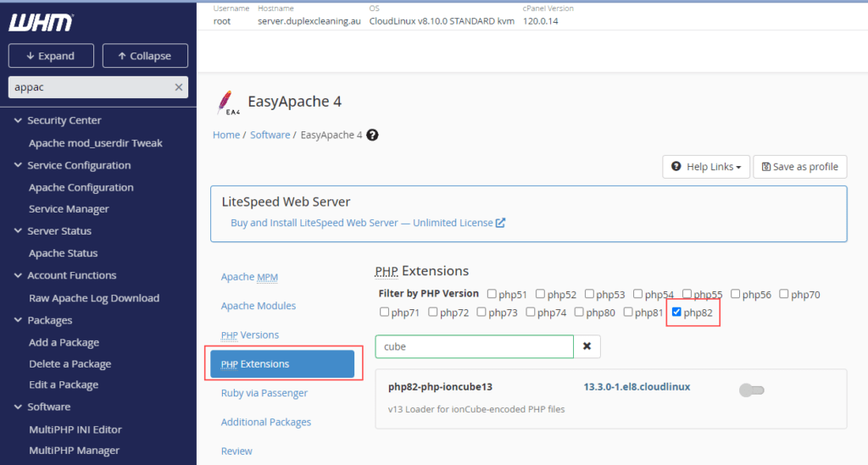Open Add a Package in sidebar
Screen dimensions: 868x465
pos(64,342)
